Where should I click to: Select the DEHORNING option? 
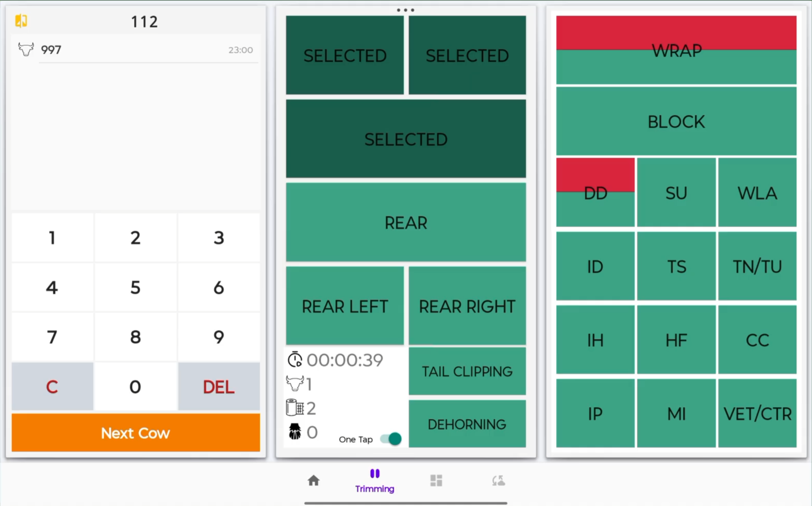coord(467,424)
